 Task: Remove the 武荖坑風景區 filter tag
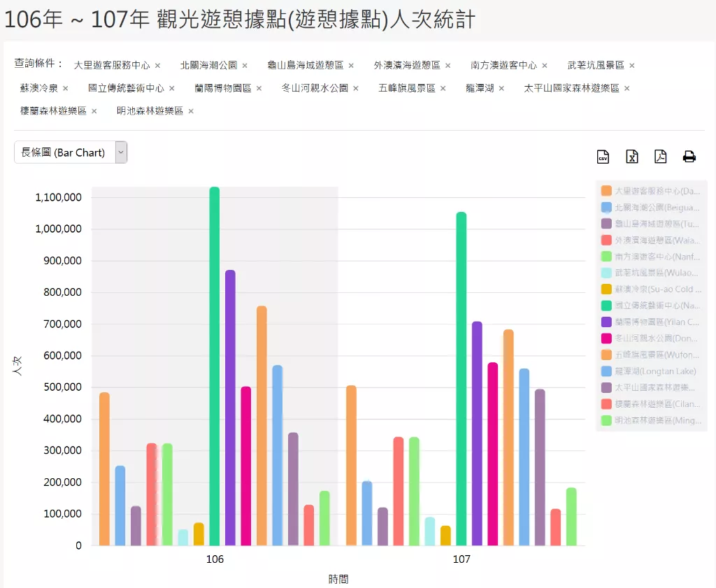pyautogui.click(x=632, y=66)
